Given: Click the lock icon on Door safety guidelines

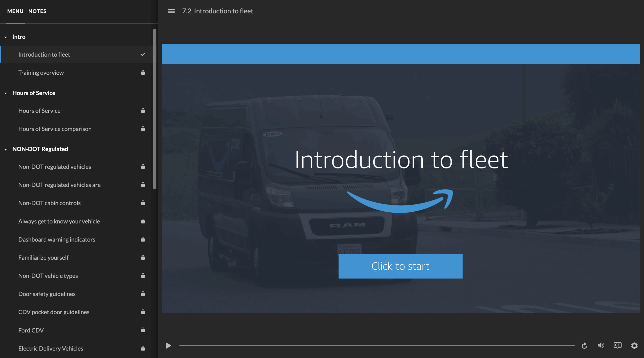Looking at the screenshot, I should point(143,294).
